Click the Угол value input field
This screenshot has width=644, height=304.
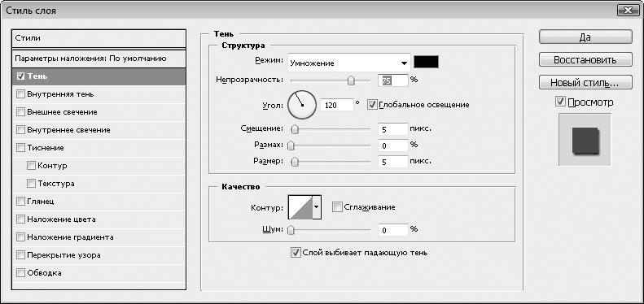pyautogui.click(x=337, y=105)
